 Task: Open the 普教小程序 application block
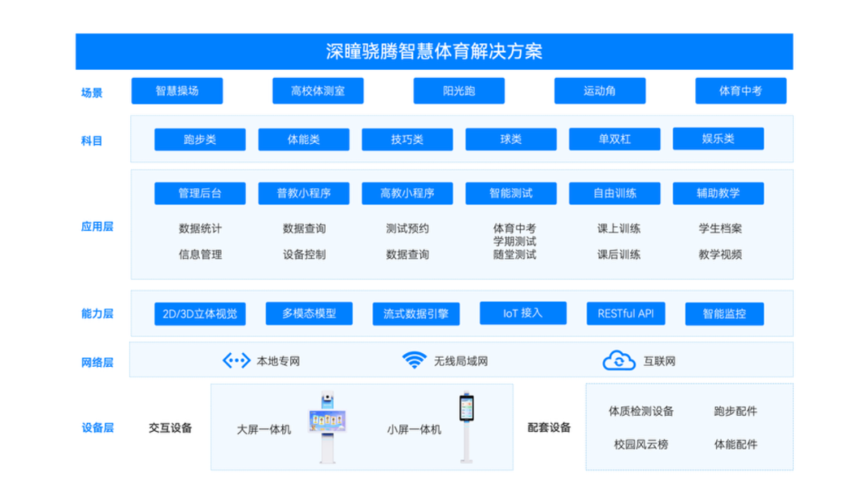303,193
